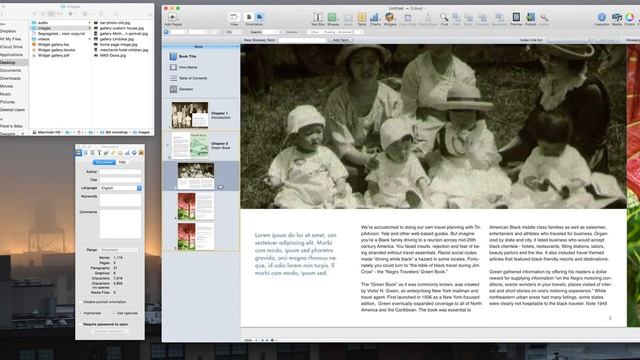Open the Inspector from toolbar
640x360 pixels.
[602, 17]
